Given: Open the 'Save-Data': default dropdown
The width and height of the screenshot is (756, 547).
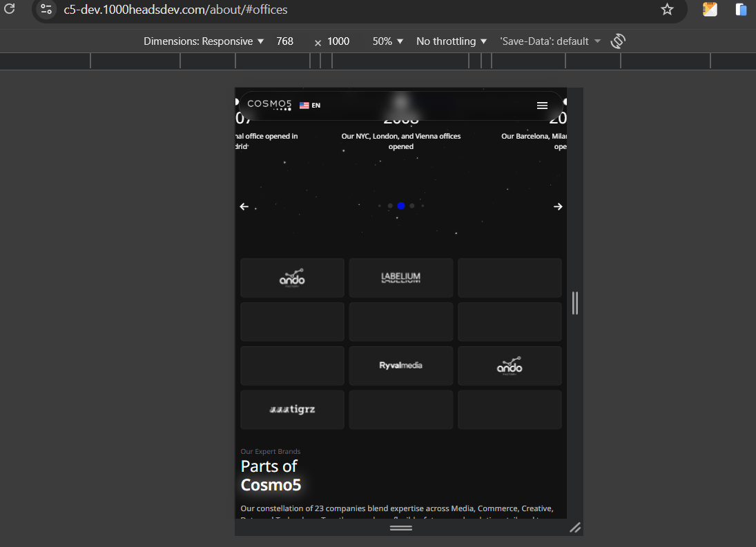Looking at the screenshot, I should [550, 41].
